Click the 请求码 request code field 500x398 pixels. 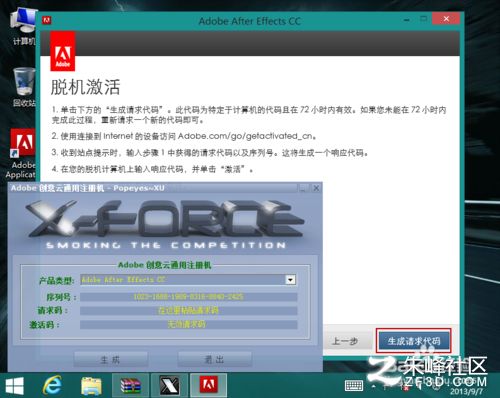[189, 310]
